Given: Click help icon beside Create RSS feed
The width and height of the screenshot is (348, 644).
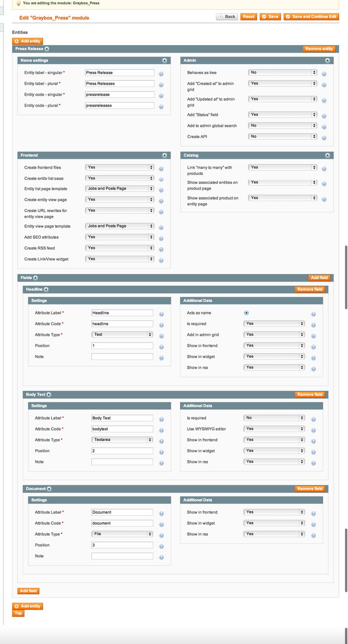Looking at the screenshot, I should tap(161, 250).
